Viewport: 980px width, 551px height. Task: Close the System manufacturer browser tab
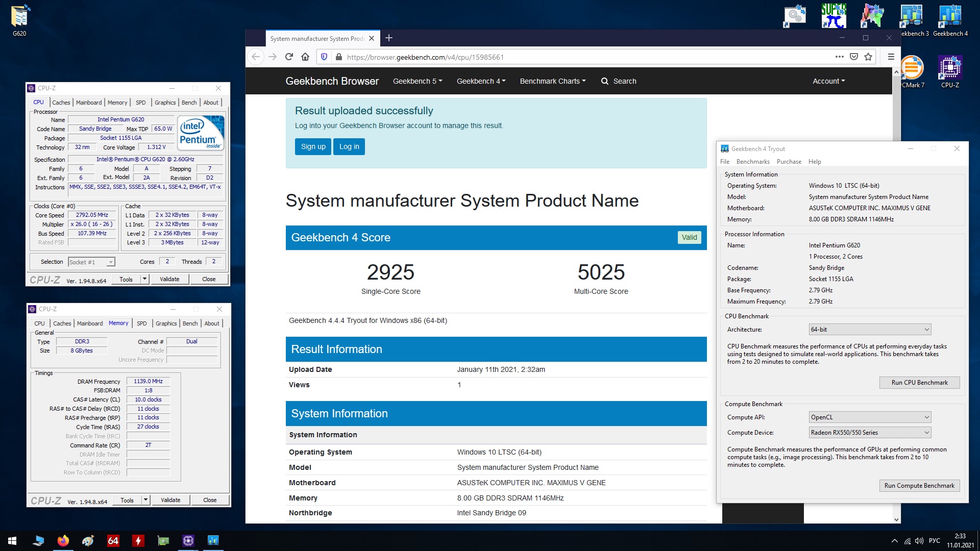coord(372,38)
